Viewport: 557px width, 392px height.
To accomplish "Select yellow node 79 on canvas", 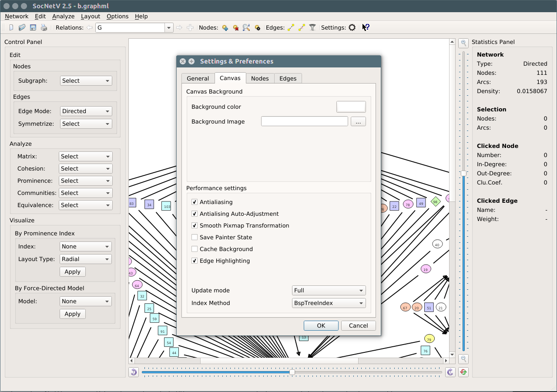I will coord(429,339).
